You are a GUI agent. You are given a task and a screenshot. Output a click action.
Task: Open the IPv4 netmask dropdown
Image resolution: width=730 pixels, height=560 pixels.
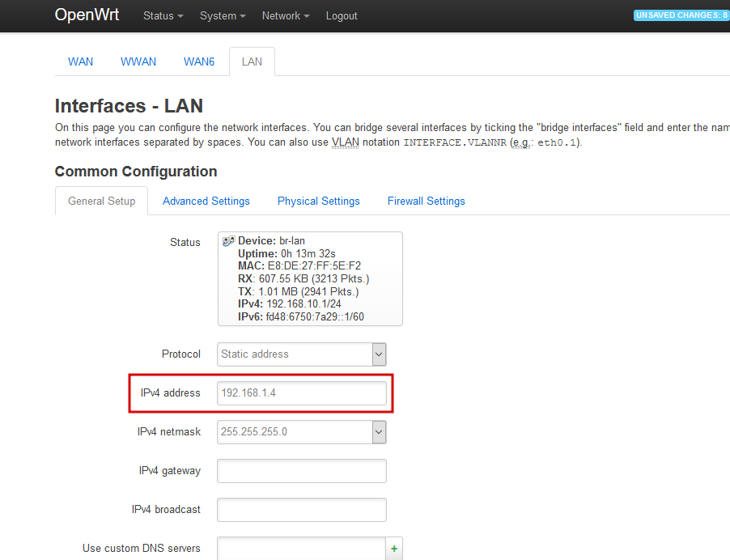tap(301, 431)
